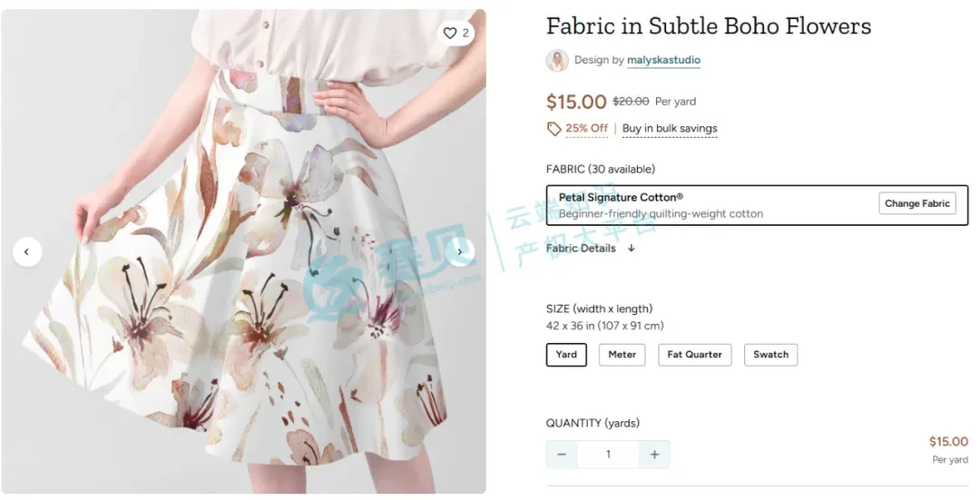The image size is (980, 500).
Task: Go to next product image
Action: (460, 252)
